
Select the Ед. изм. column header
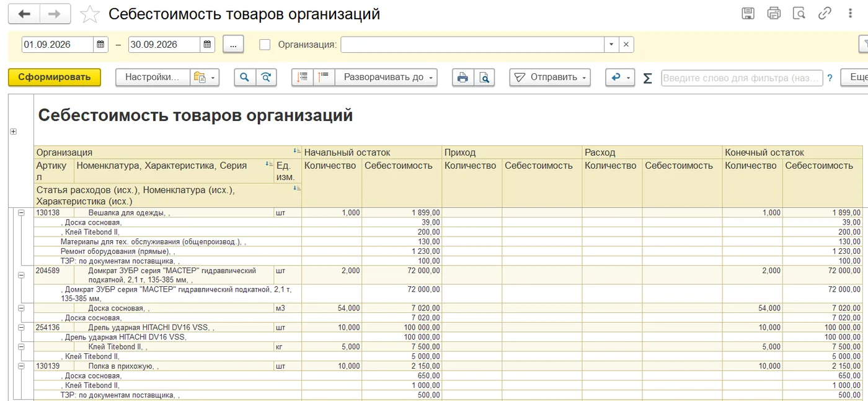[x=288, y=171]
